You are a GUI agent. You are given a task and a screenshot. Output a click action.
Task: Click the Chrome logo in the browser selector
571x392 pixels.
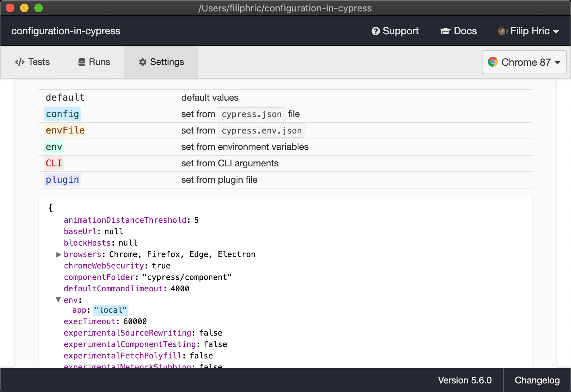tap(493, 62)
